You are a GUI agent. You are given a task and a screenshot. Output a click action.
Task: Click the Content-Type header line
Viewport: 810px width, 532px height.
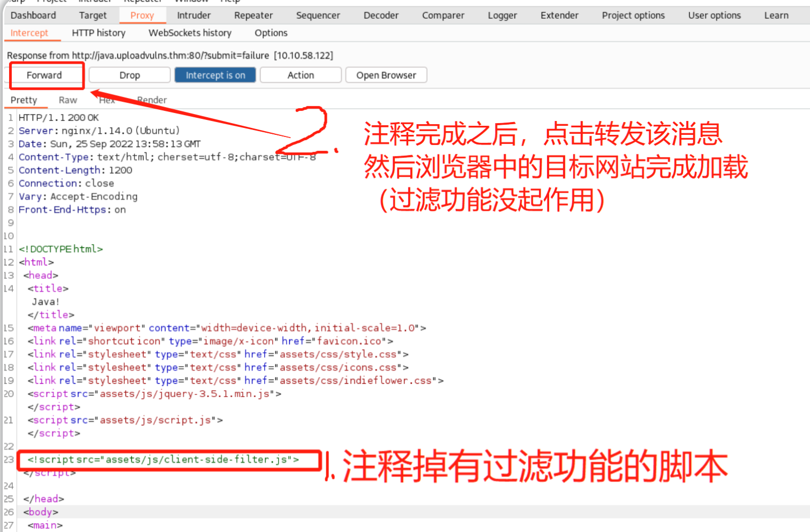(x=167, y=157)
